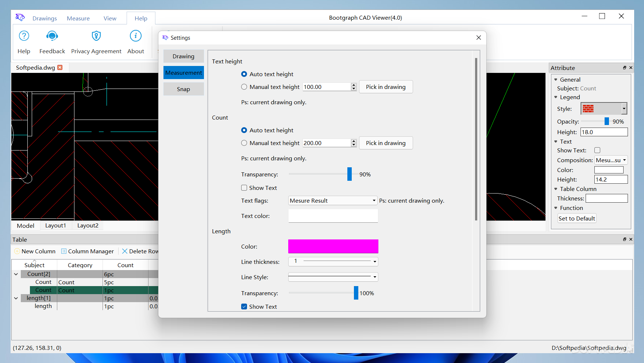
Task: Close the Softpedia.dwg tab icon
Action: pos(60,67)
